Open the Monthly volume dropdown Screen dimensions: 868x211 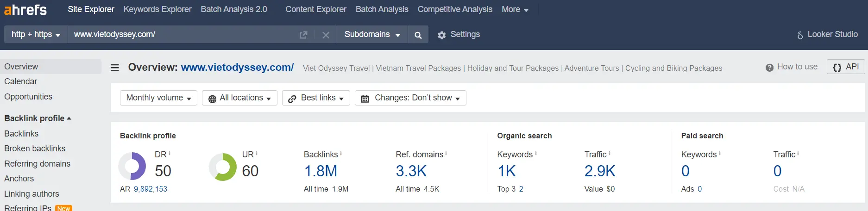point(158,98)
